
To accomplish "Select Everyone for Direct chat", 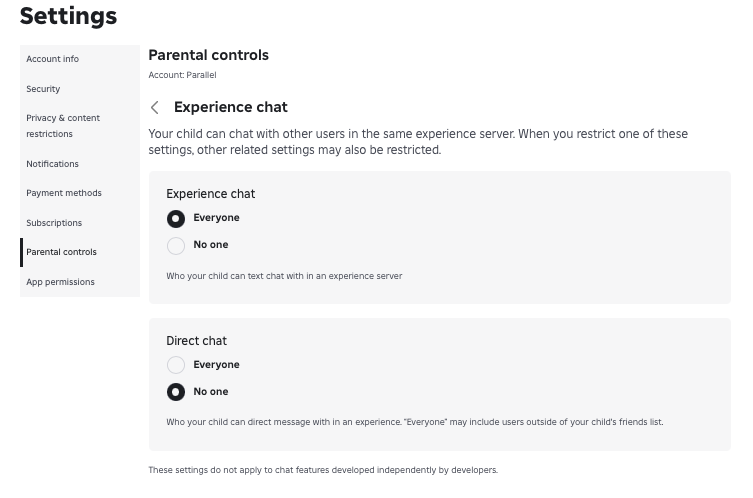I will 176,365.
